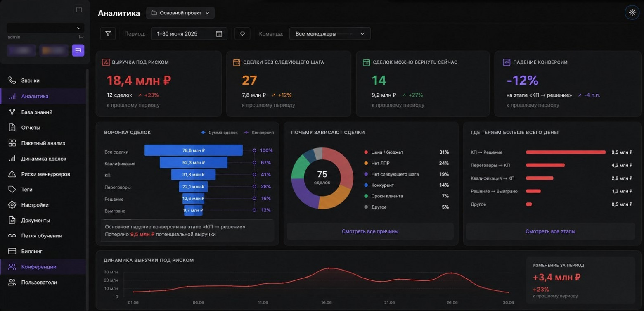Click the Петля обучения infinity icon
This screenshot has height=311, width=644.
12,236
